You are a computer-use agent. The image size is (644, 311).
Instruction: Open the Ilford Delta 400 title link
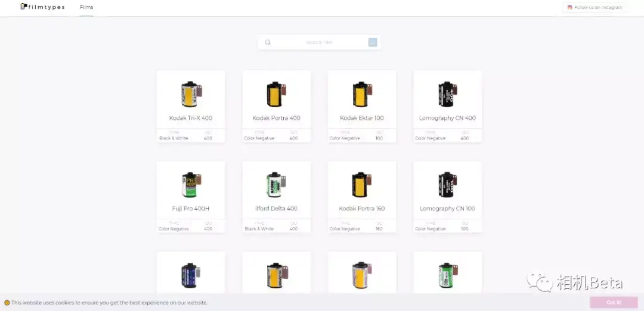pos(277,209)
